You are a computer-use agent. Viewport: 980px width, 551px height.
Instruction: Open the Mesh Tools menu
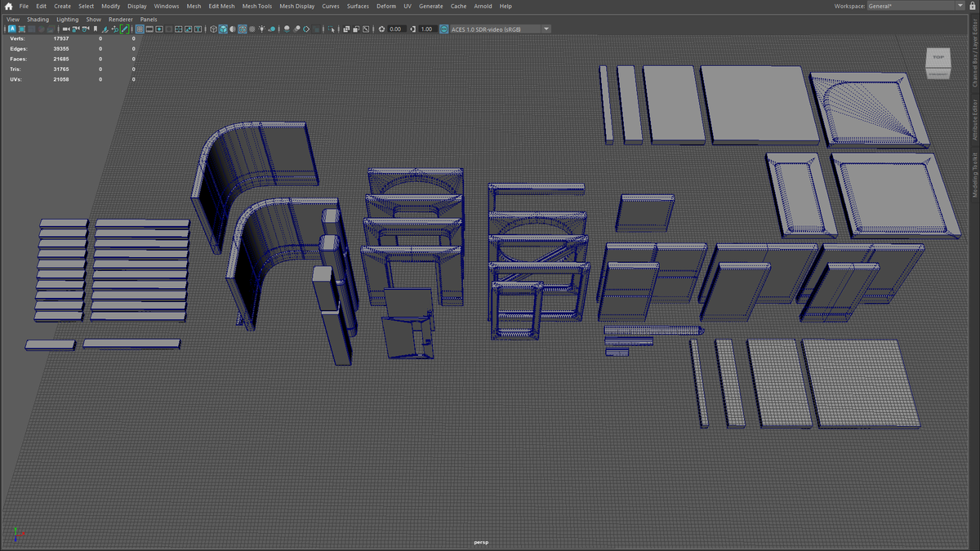click(x=256, y=6)
